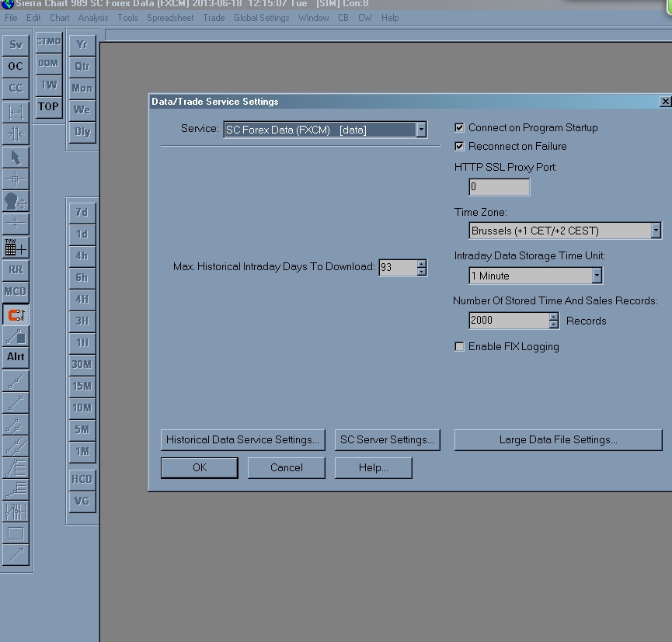Select the rectangle drawing tool
This screenshot has height=642, width=672.
pos(16,533)
